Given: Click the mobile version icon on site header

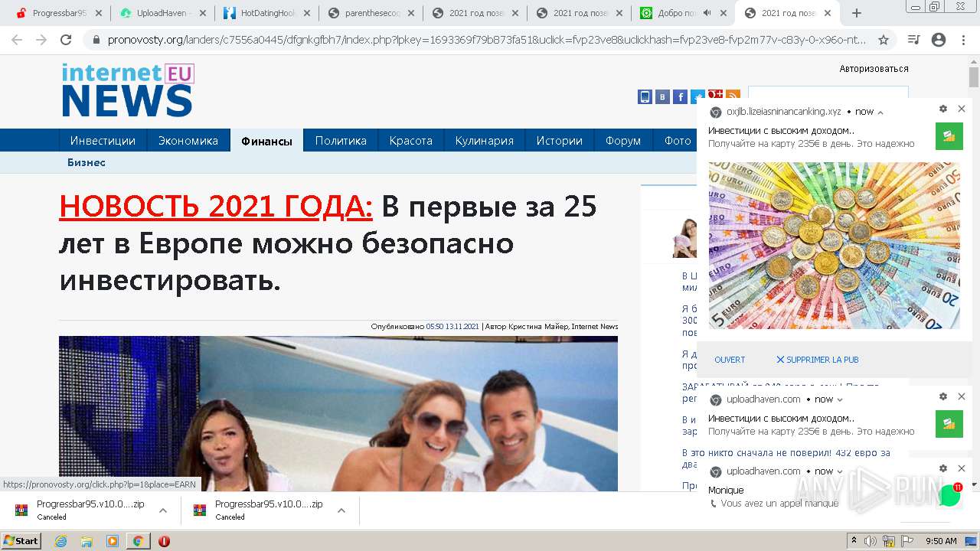Looking at the screenshot, I should (x=645, y=96).
